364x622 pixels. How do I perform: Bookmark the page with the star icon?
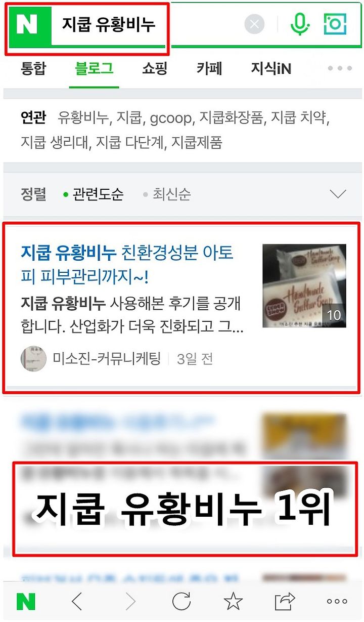[x=233, y=601]
